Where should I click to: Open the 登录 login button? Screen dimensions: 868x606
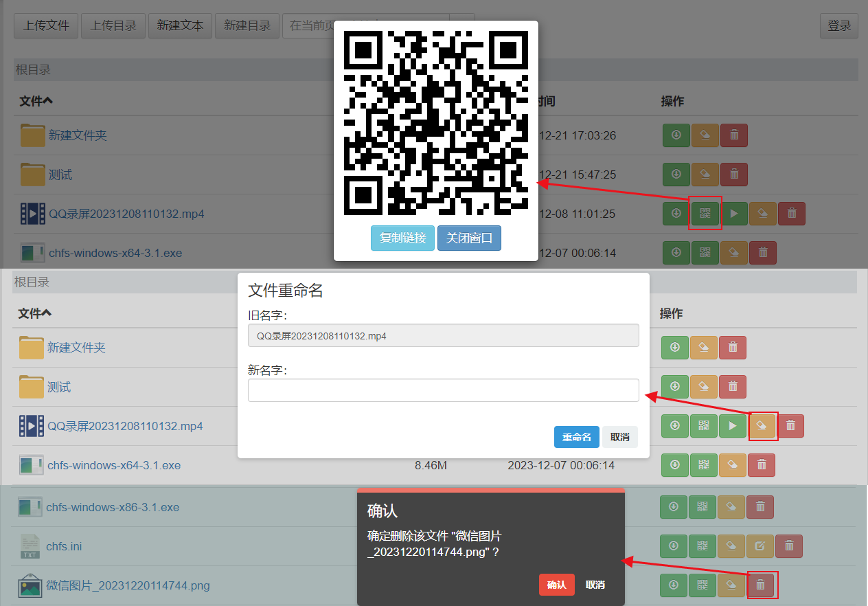838,25
